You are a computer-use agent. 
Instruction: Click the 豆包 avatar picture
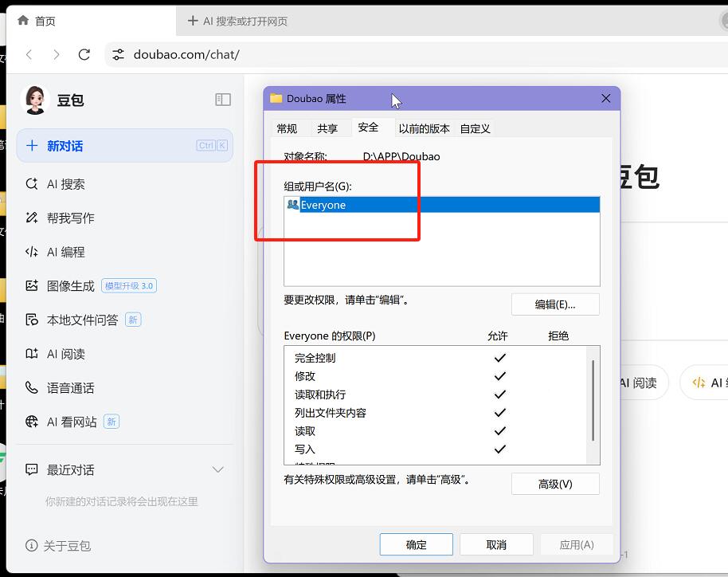pyautogui.click(x=35, y=100)
